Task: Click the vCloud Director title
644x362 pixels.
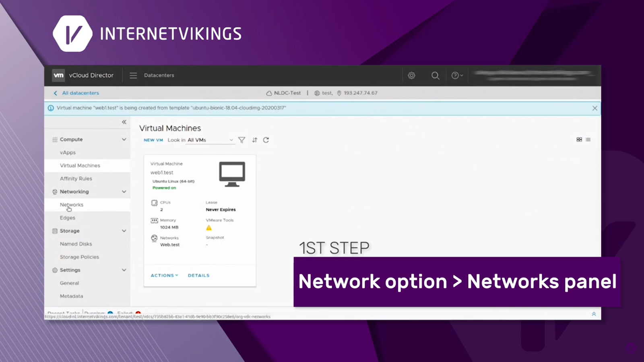Action: pyautogui.click(x=91, y=75)
